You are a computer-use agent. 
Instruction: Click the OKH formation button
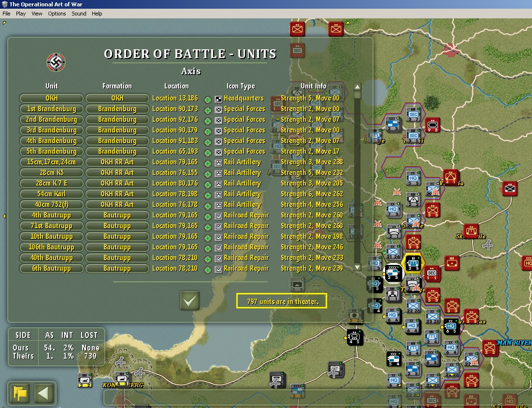(117, 98)
